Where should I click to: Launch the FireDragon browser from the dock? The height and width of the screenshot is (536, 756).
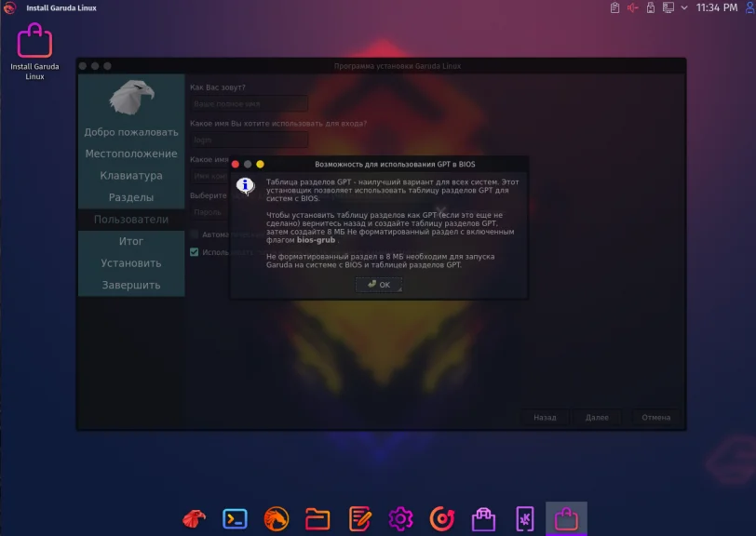192,519
